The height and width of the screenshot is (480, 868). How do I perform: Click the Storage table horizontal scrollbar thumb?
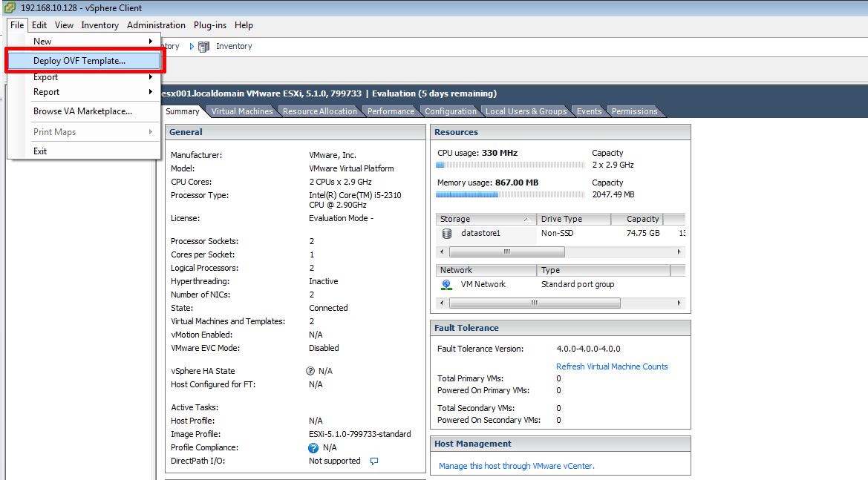point(507,252)
